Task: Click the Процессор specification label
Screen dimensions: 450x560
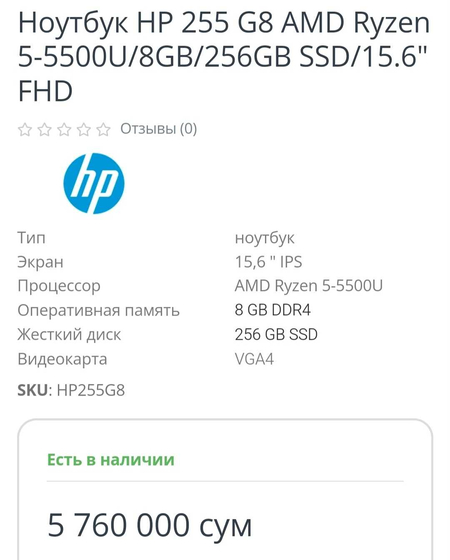Action: coord(59,286)
